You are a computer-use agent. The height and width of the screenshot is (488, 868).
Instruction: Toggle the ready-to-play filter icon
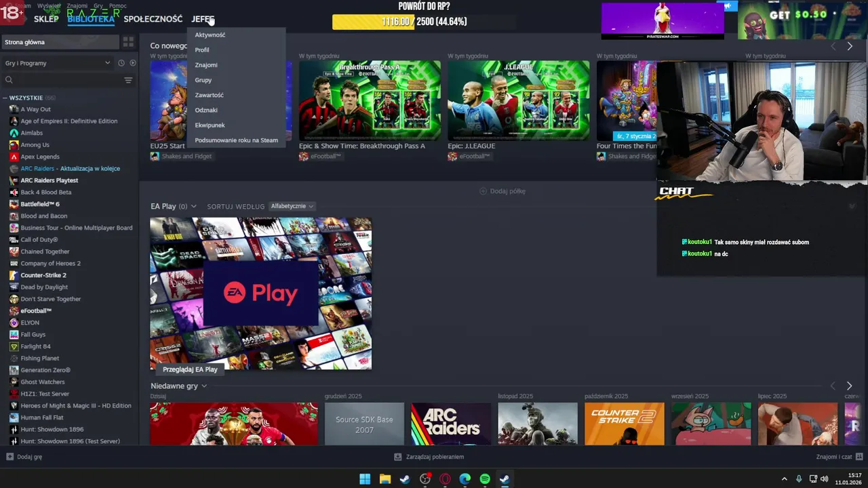click(x=133, y=63)
